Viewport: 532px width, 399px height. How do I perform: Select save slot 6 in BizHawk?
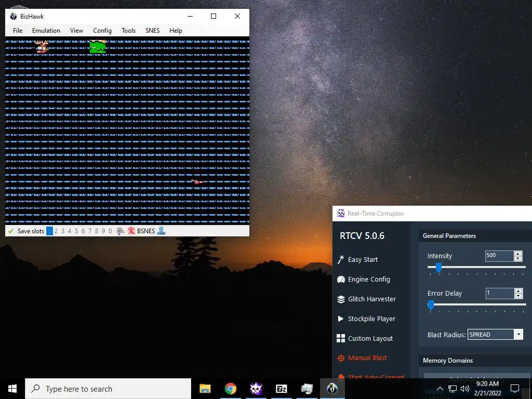coord(83,231)
